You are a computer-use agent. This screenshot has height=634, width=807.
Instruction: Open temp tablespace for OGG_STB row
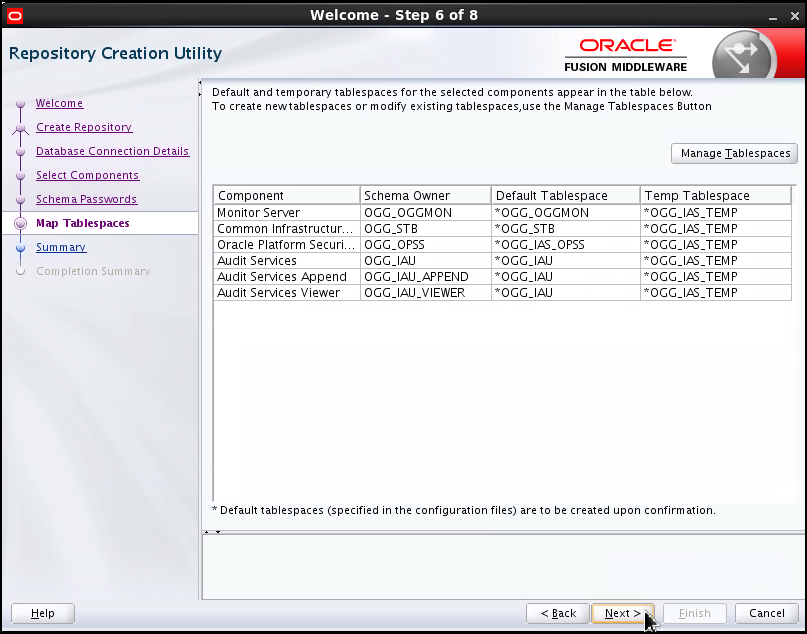[x=715, y=228]
